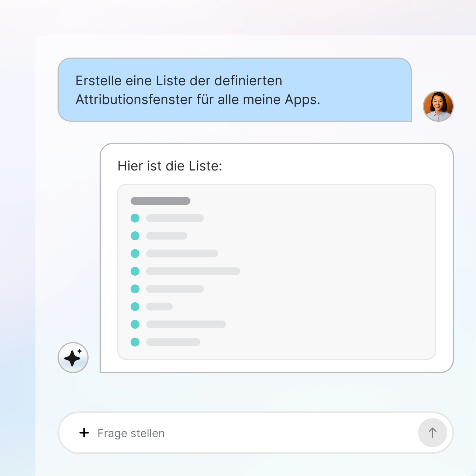Image resolution: width=476 pixels, height=476 pixels.
Task: Select the shortest list item, sixth row
Action: pyautogui.click(x=159, y=307)
